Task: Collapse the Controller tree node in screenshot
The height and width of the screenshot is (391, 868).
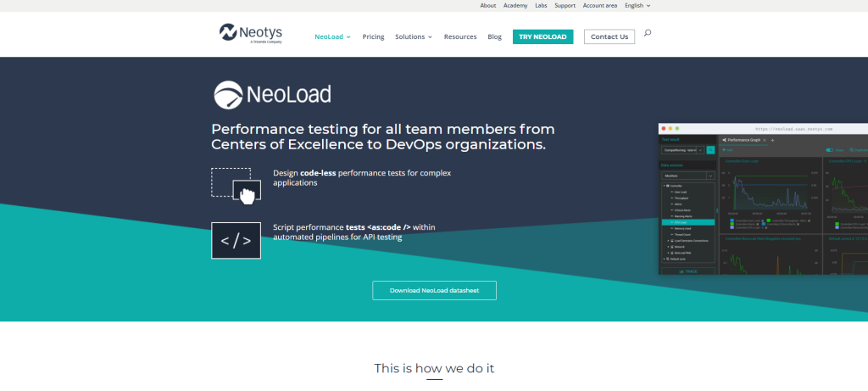Action: [x=665, y=186]
